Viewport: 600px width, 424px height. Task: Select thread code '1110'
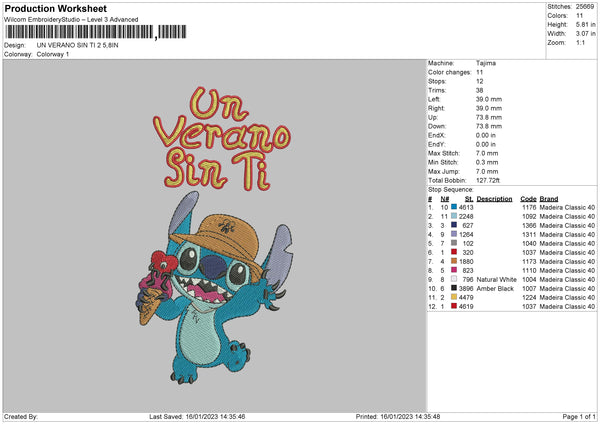tap(529, 271)
